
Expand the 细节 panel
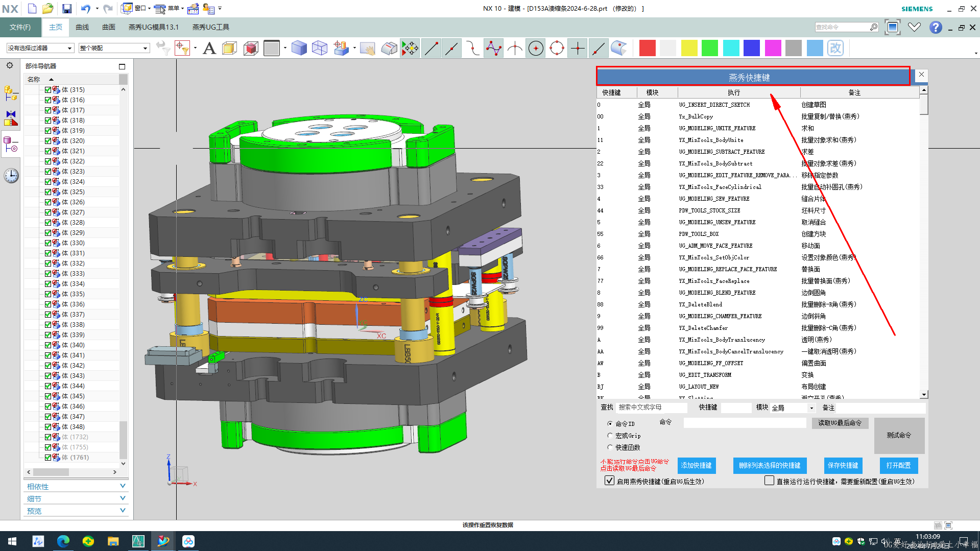76,499
